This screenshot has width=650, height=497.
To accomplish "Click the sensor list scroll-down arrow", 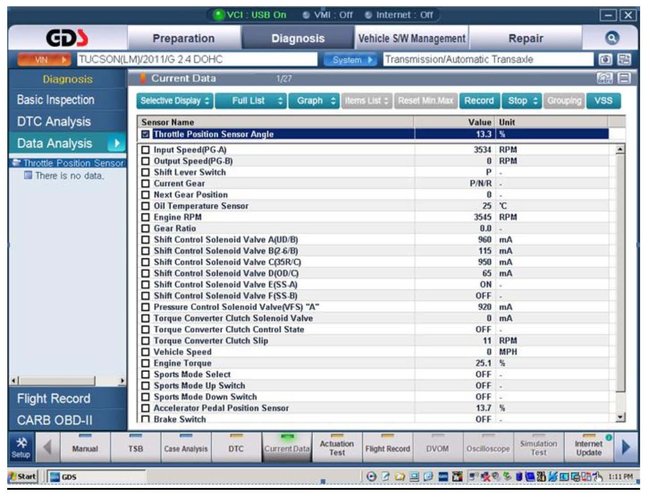I will pos(620,418).
